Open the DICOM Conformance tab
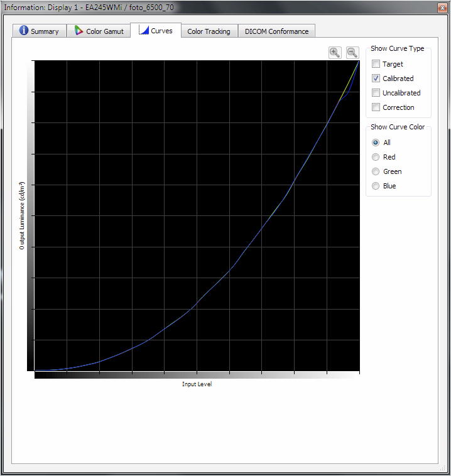The height and width of the screenshot is (476, 451). [x=276, y=31]
